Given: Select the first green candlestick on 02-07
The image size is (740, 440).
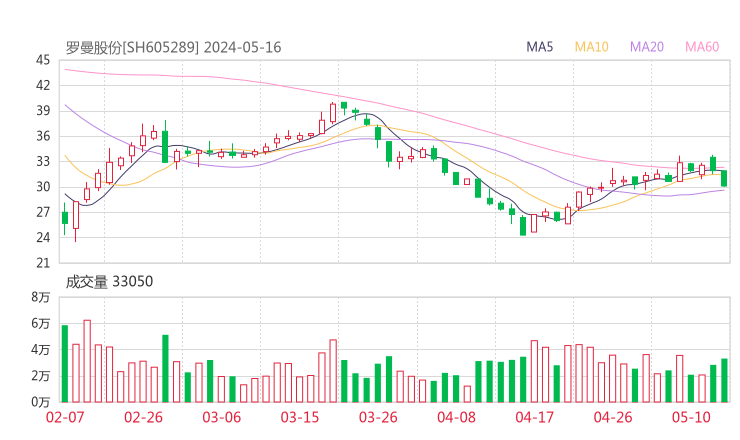Looking at the screenshot, I should (65, 218).
